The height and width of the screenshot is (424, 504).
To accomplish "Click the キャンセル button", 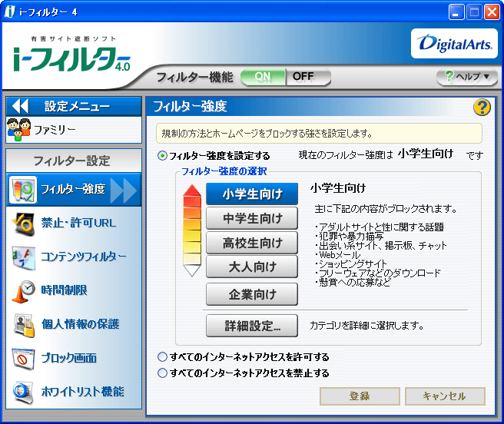I will click(445, 396).
